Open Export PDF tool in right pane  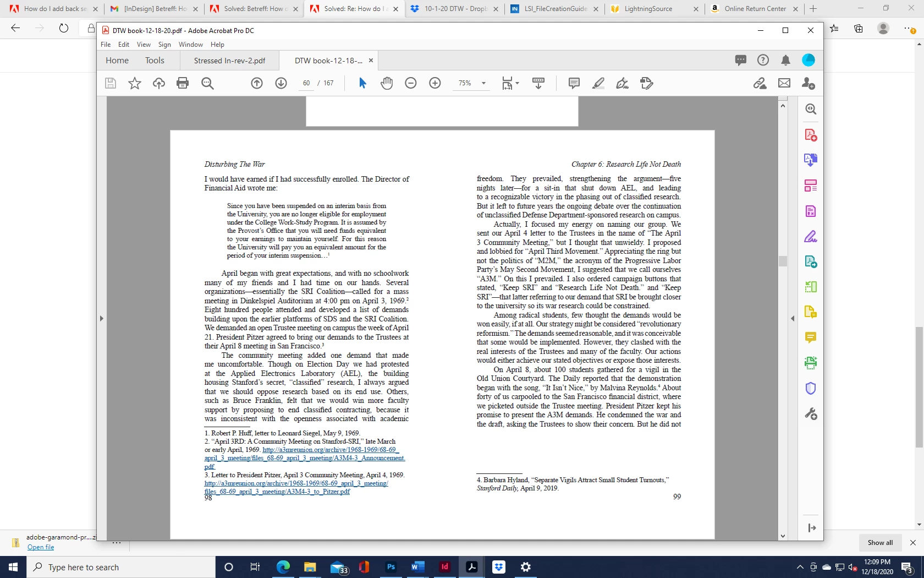pos(811,160)
